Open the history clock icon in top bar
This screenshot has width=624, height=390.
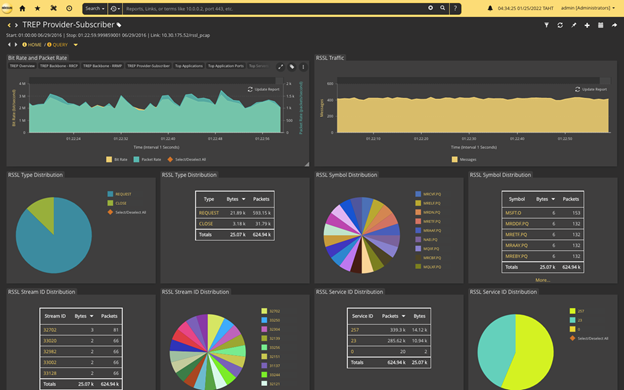69,8
